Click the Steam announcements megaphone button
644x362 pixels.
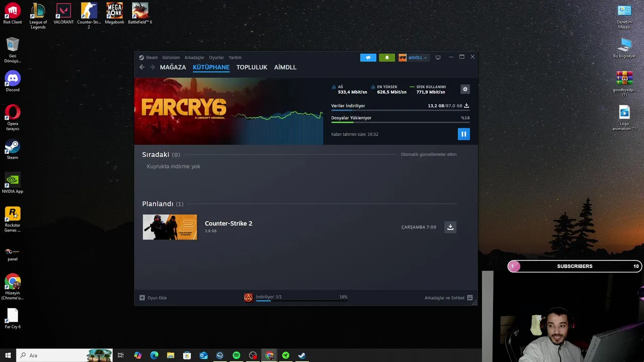(x=368, y=57)
